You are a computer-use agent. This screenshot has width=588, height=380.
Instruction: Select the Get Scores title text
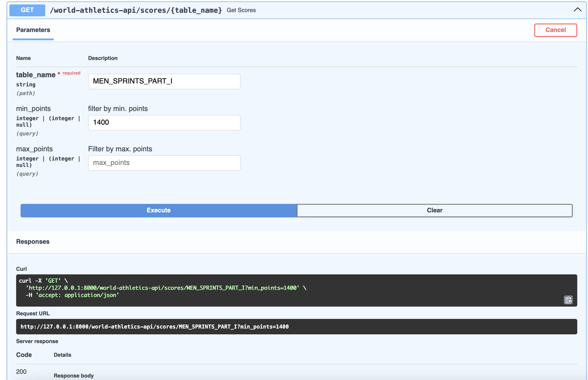point(241,10)
